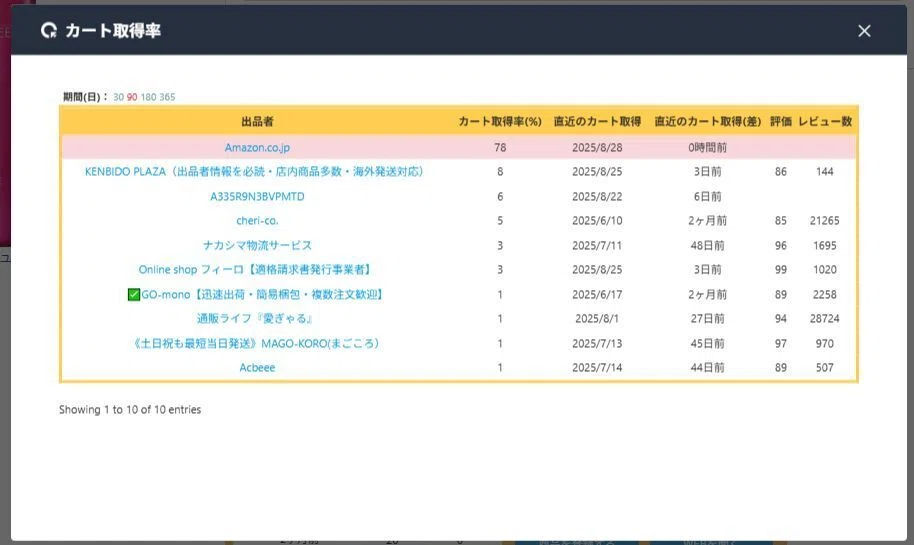Click review count 507 for Acbeee

(x=825, y=368)
